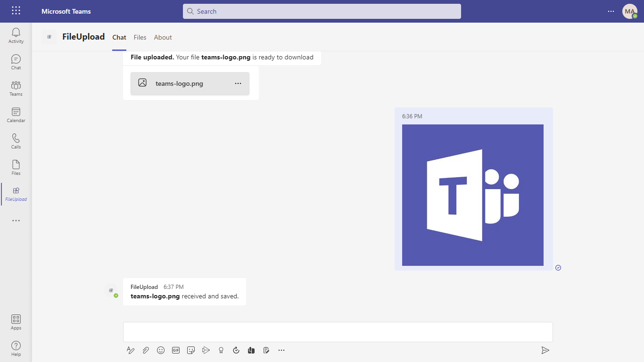Click the message compose box
This screenshot has height=362, width=644.
[338, 332]
